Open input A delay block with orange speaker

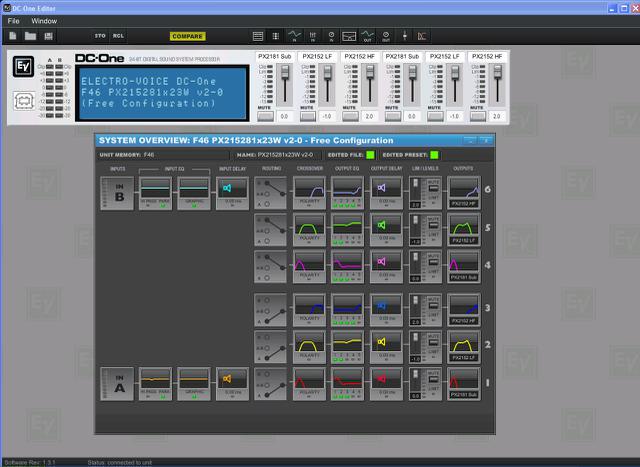[232, 381]
